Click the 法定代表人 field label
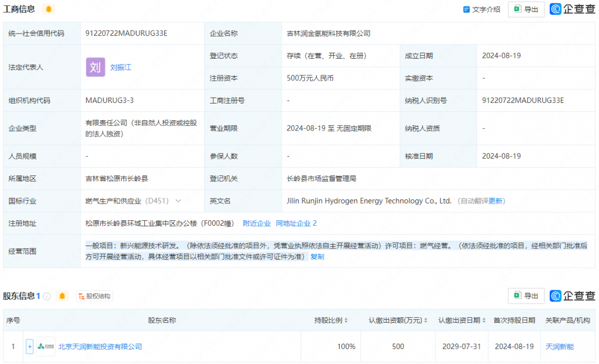599x364 pixels. pos(26,67)
